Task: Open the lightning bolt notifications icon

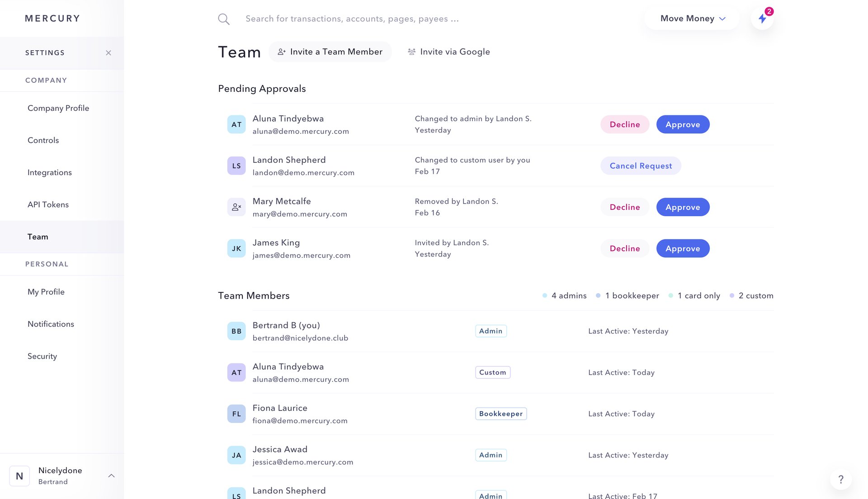Action: tap(762, 19)
